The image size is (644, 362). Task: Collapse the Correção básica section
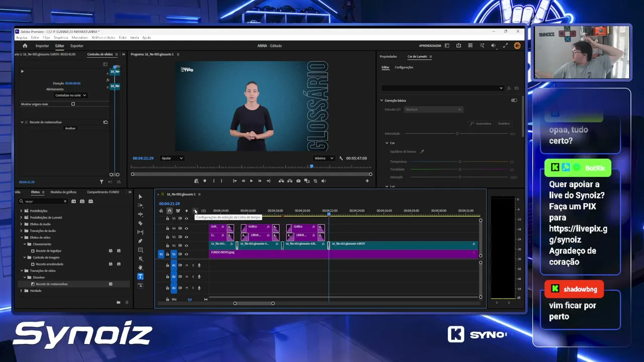[x=381, y=101]
